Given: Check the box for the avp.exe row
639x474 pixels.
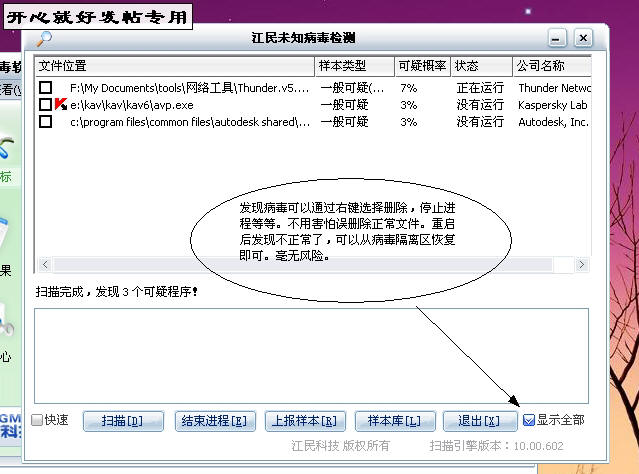Looking at the screenshot, I should click(46, 105).
